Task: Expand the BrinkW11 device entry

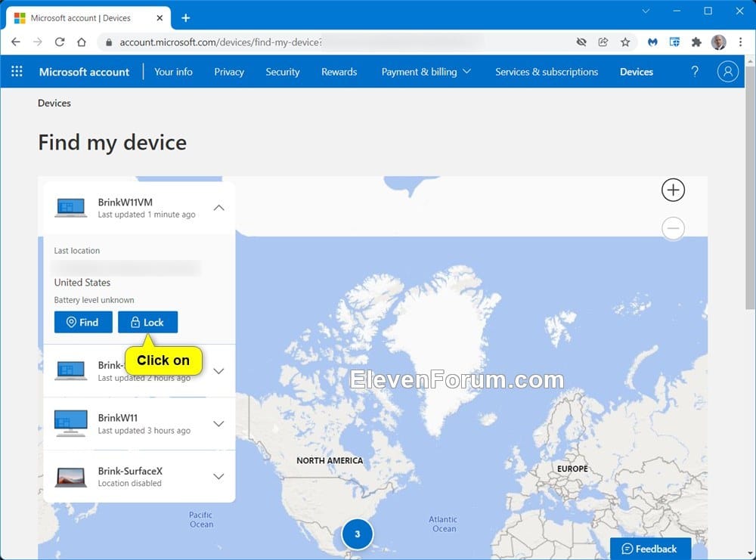Action: (219, 424)
